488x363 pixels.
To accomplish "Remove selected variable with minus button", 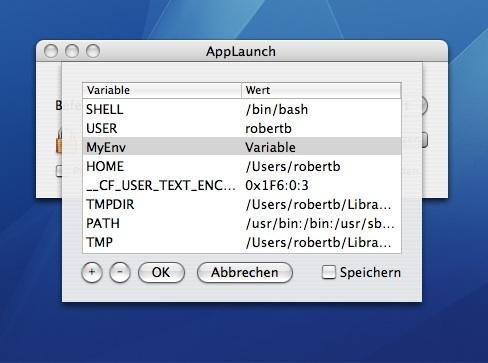I will click(120, 272).
